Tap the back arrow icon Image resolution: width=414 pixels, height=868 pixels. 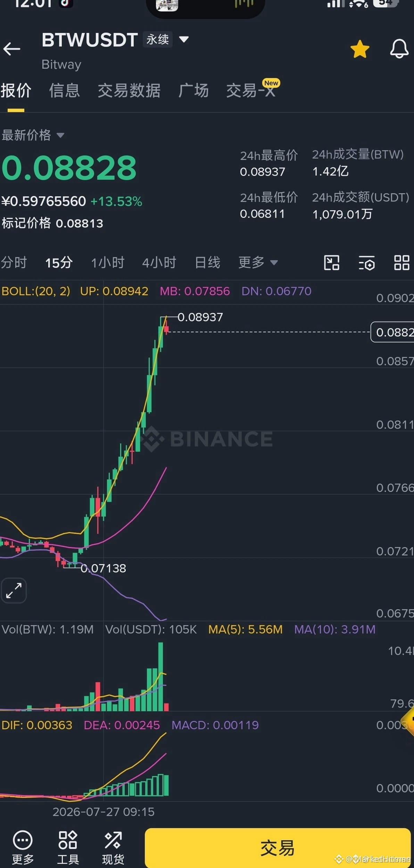coord(12,49)
